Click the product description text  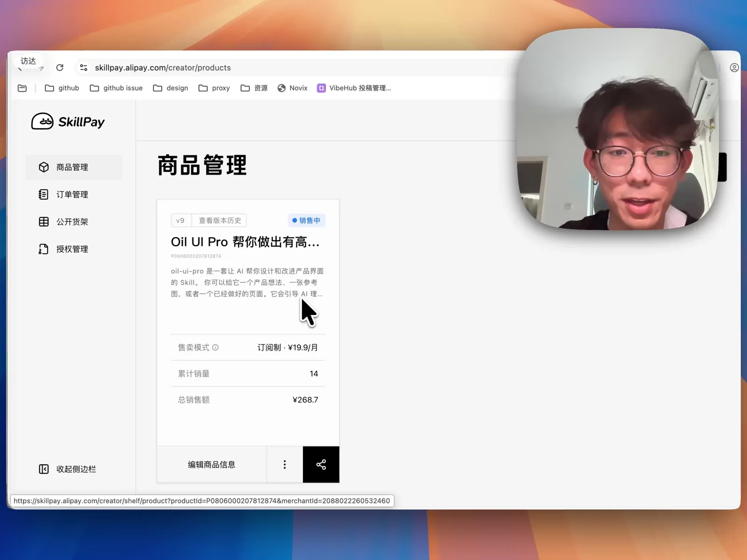247,282
